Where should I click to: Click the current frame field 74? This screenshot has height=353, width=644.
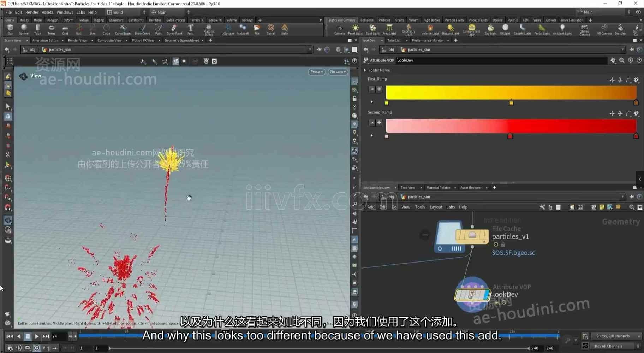59,336
